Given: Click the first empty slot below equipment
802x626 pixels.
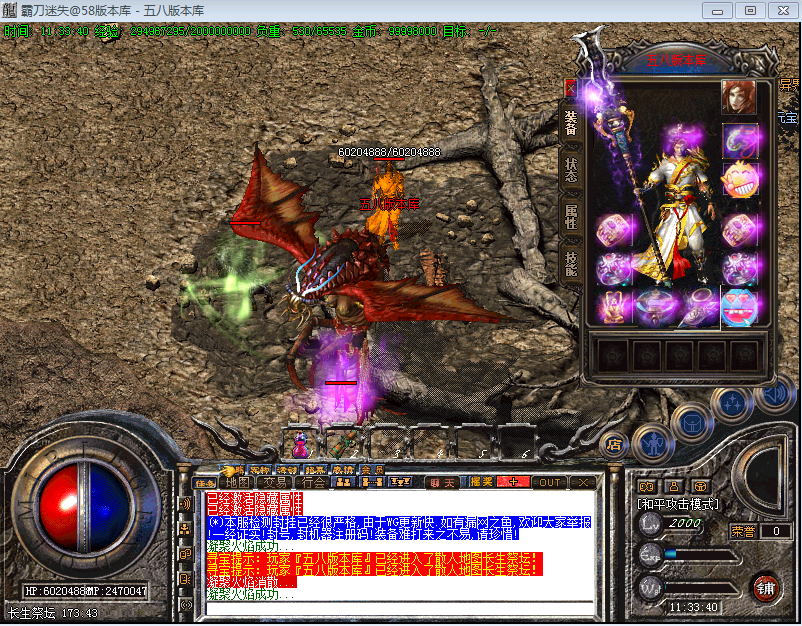Looking at the screenshot, I should [x=613, y=354].
